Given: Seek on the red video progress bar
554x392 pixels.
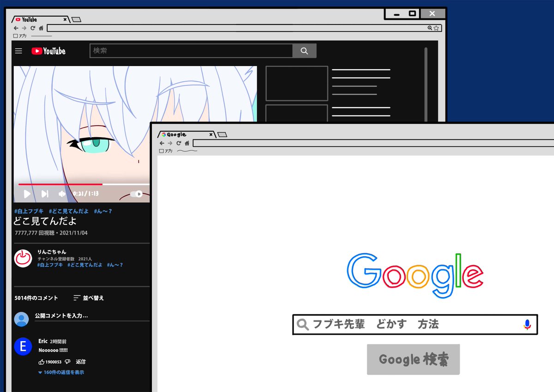Looking at the screenshot, I should coord(60,184).
